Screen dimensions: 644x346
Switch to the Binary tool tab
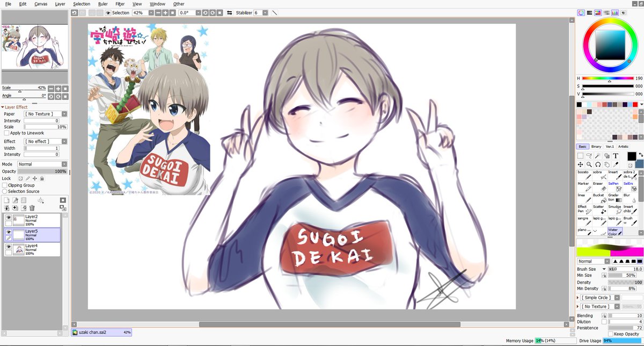tap(596, 146)
